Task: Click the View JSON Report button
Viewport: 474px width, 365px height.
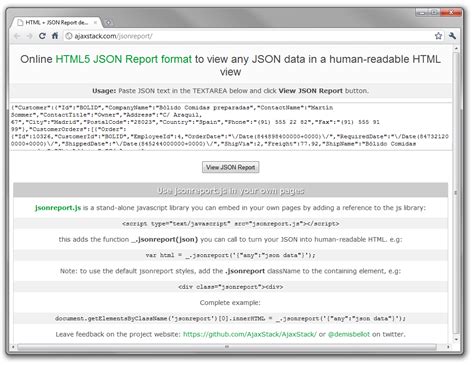Action: tap(230, 167)
